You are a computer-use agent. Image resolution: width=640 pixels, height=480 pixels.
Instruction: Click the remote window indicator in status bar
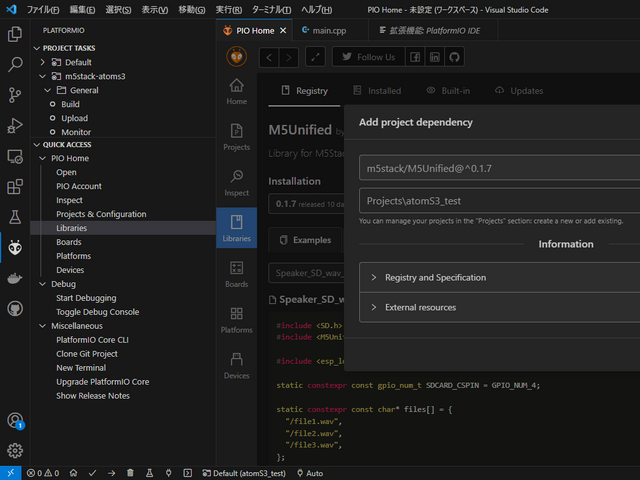11,473
